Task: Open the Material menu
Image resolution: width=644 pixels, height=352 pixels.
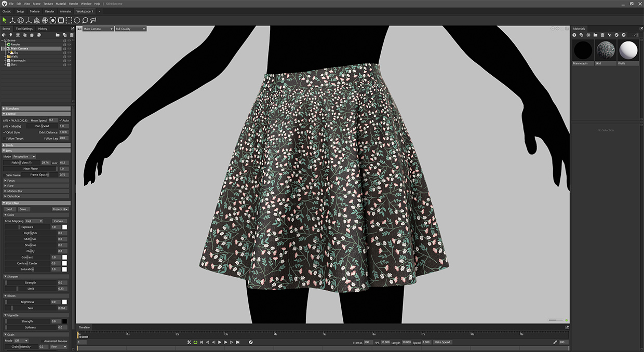Action: [61, 4]
